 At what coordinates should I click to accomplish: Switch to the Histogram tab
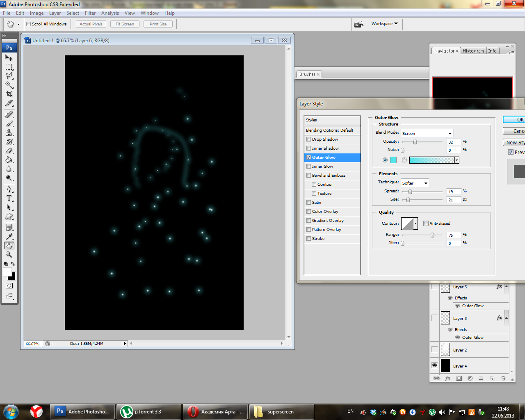tap(473, 51)
